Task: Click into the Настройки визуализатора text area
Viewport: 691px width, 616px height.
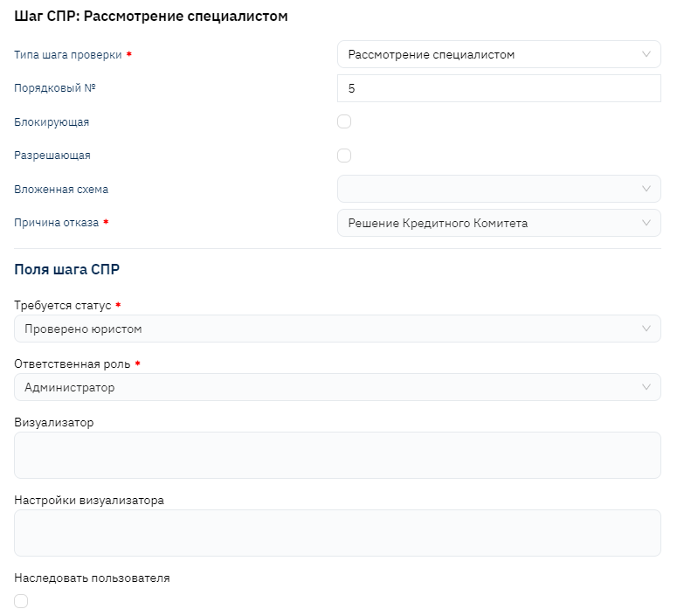Action: pyautogui.click(x=337, y=533)
